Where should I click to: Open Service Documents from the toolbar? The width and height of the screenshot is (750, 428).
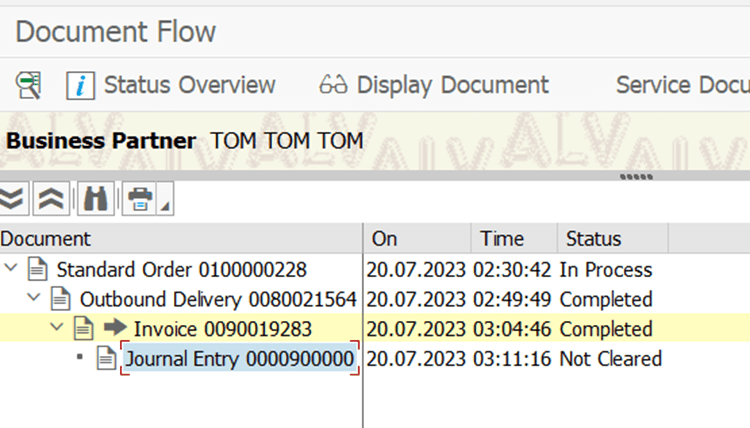pos(682,85)
